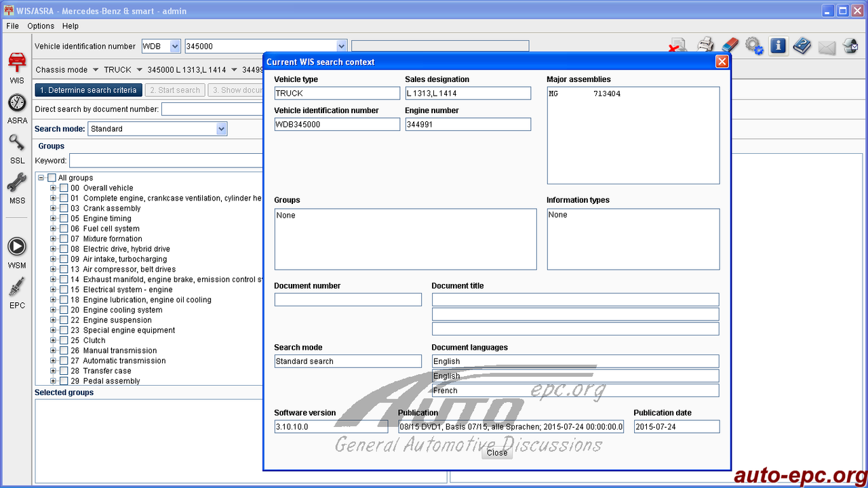868x488 pixels.
Task: Select the 29 Pedal assembly row
Action: pyautogui.click(x=105, y=381)
